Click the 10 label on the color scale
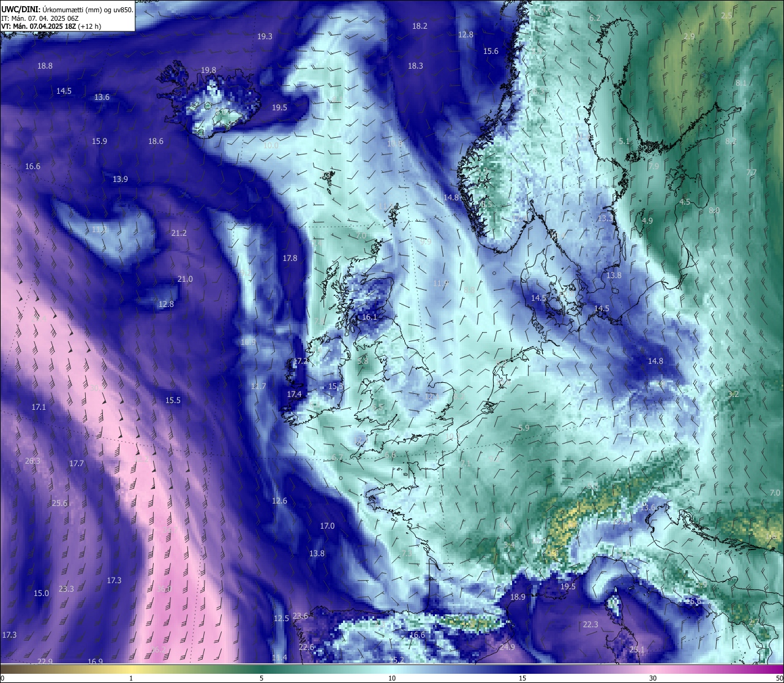 pos(391,678)
